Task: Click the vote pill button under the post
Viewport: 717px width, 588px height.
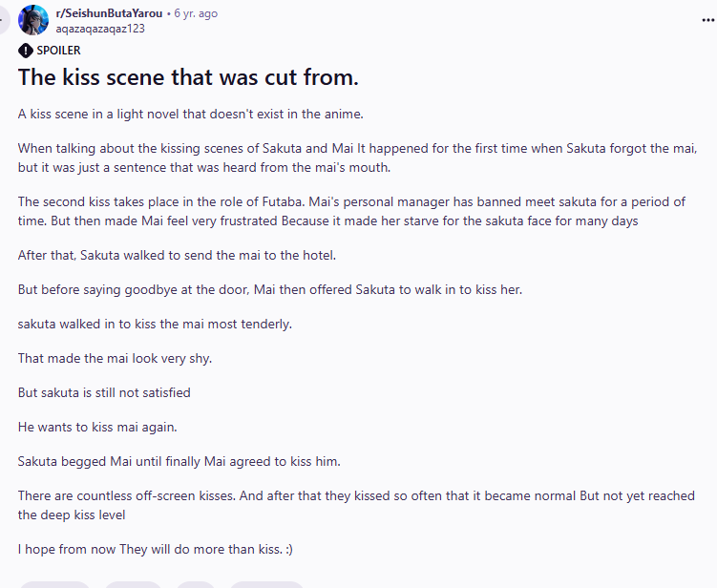Action: click(x=54, y=584)
